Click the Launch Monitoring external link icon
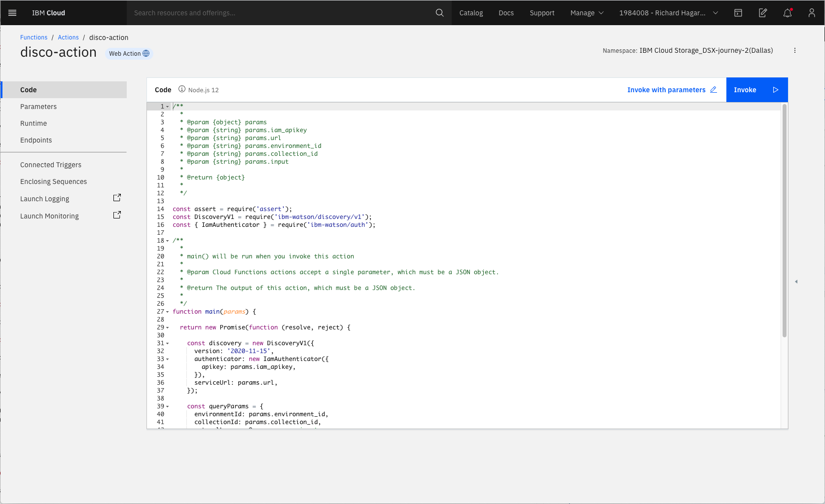The height and width of the screenshot is (504, 825). click(x=117, y=215)
